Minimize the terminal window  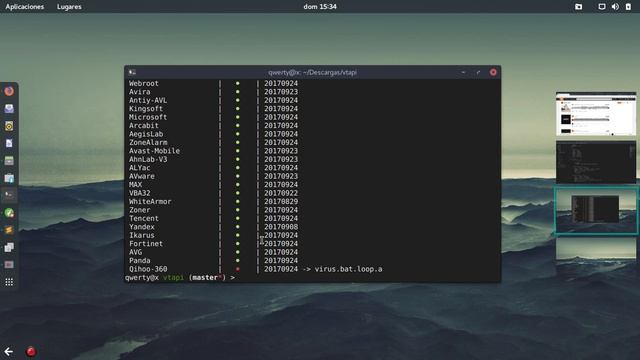(463, 72)
